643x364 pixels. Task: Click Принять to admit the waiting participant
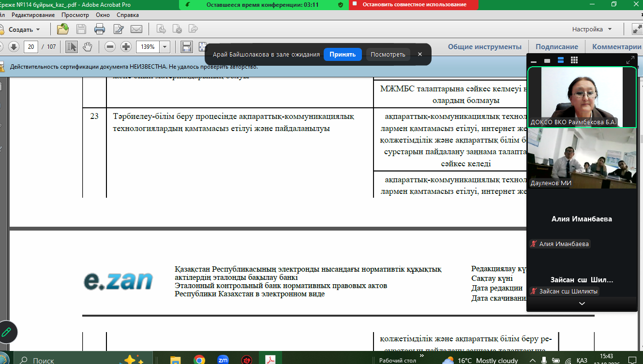(343, 55)
